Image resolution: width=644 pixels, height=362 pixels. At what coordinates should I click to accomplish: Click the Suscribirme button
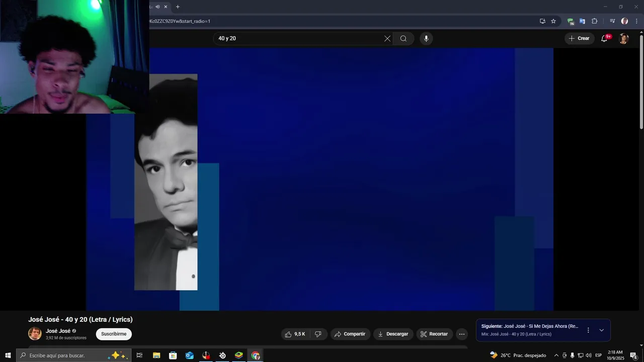click(x=114, y=334)
